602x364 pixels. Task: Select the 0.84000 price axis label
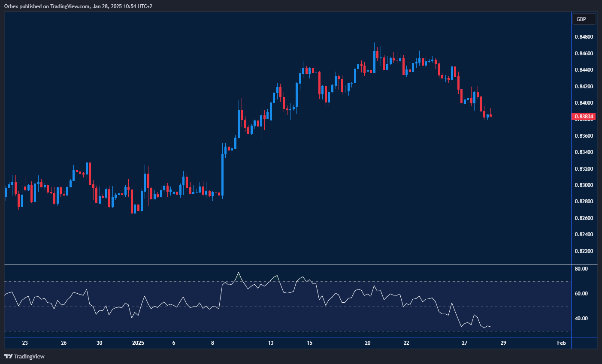click(584, 102)
